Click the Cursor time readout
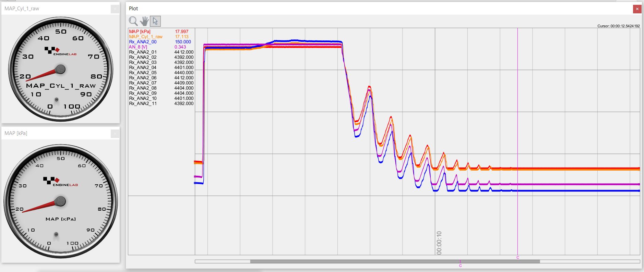Viewport: 644px width, 272px height. [618, 26]
